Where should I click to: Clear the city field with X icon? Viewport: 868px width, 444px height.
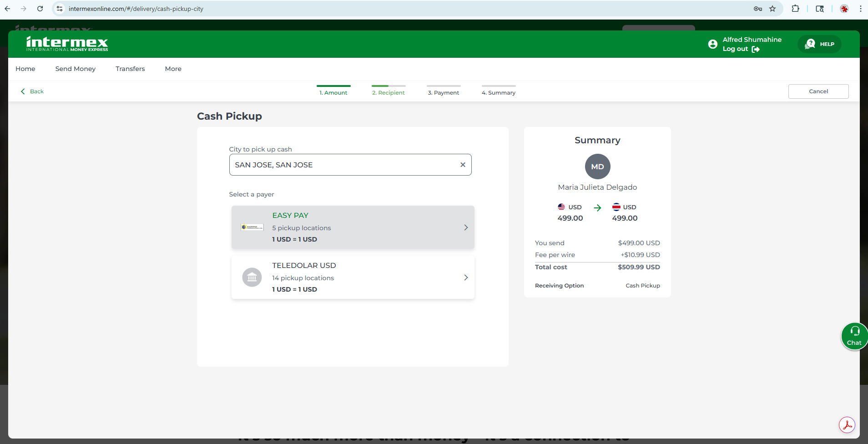click(463, 165)
